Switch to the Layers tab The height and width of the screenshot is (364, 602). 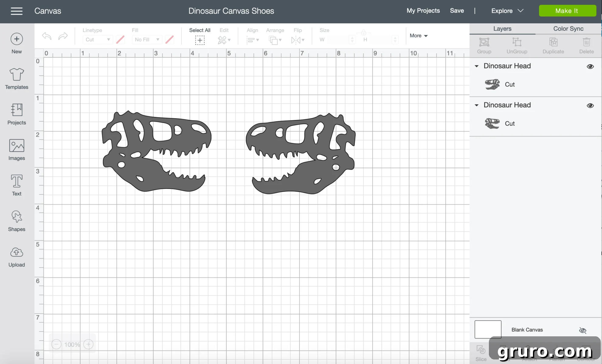pyautogui.click(x=502, y=29)
